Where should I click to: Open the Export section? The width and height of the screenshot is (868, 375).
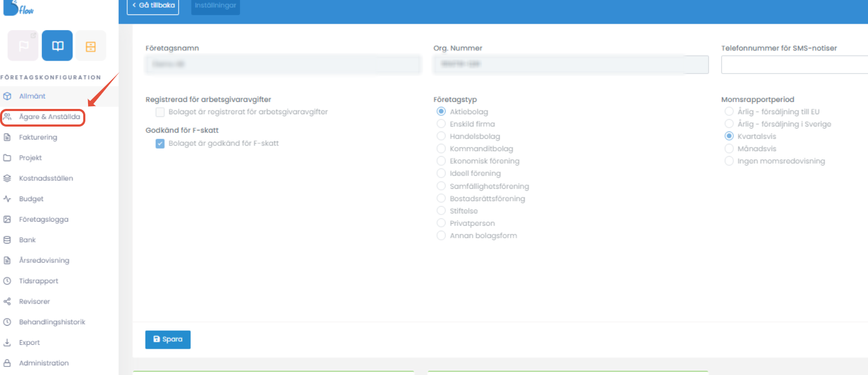[x=30, y=342]
